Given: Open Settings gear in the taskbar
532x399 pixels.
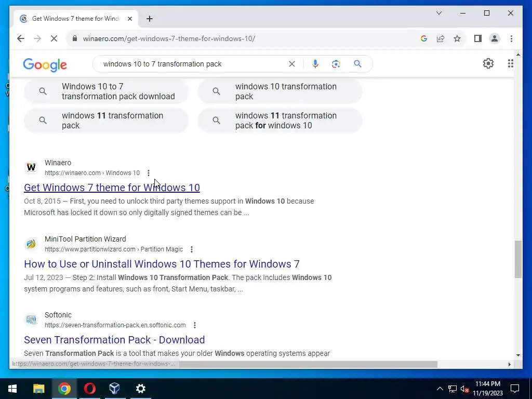Looking at the screenshot, I should [140, 389].
